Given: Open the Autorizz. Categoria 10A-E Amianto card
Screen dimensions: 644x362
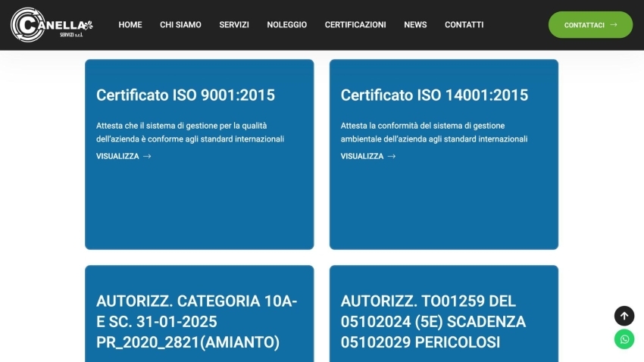Looking at the screenshot, I should [199, 322].
